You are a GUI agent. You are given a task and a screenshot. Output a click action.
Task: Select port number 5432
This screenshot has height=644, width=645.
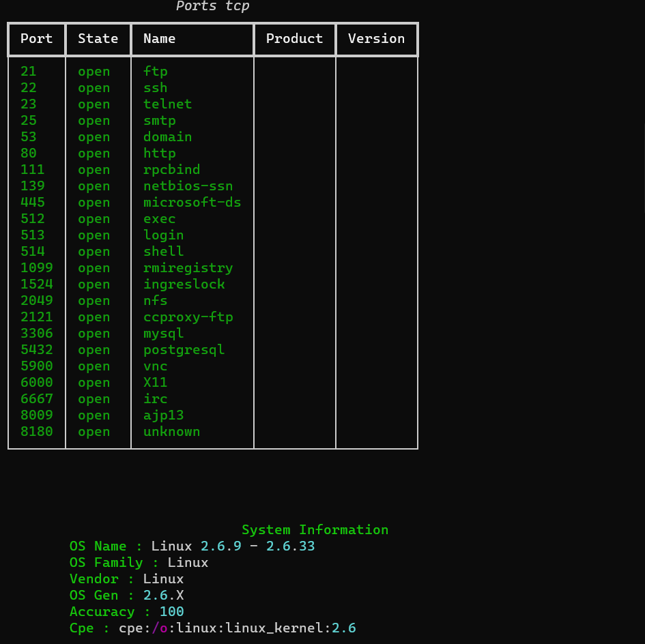(x=37, y=349)
